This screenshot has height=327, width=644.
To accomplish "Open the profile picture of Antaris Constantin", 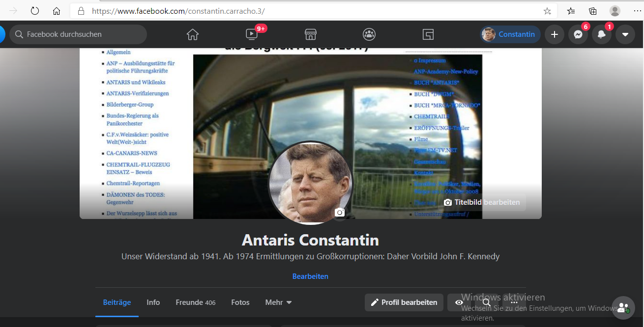I will (x=310, y=183).
